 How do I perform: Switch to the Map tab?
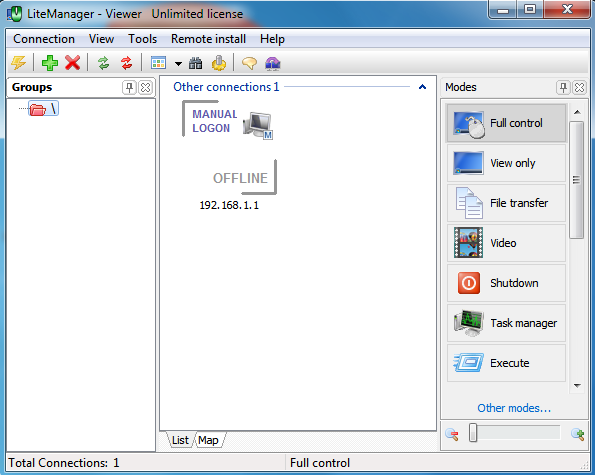coord(208,440)
